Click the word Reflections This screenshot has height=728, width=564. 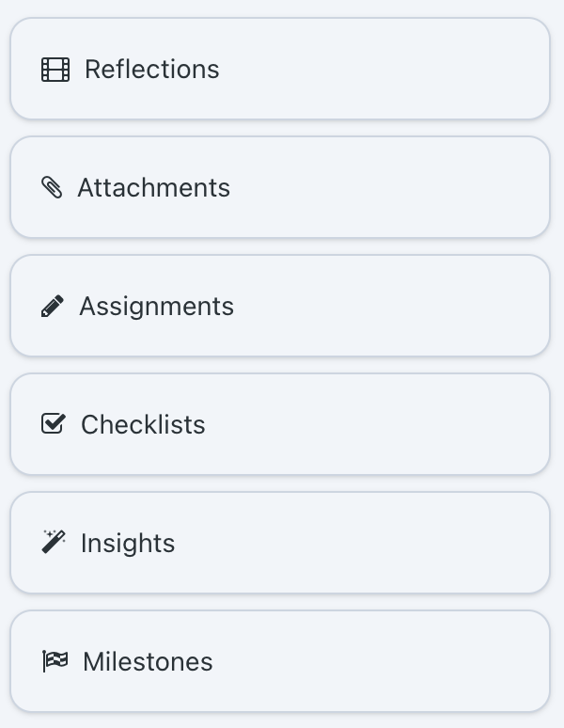[151, 70]
